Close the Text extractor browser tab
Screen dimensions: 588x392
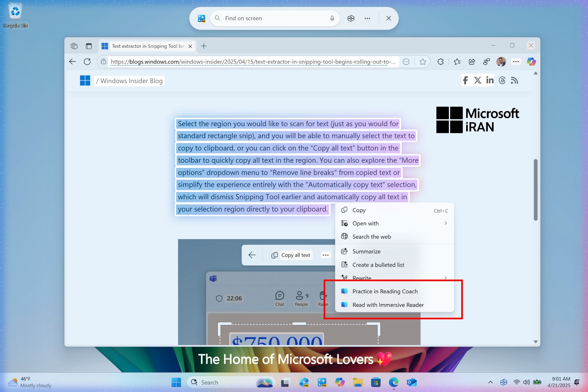click(x=190, y=46)
